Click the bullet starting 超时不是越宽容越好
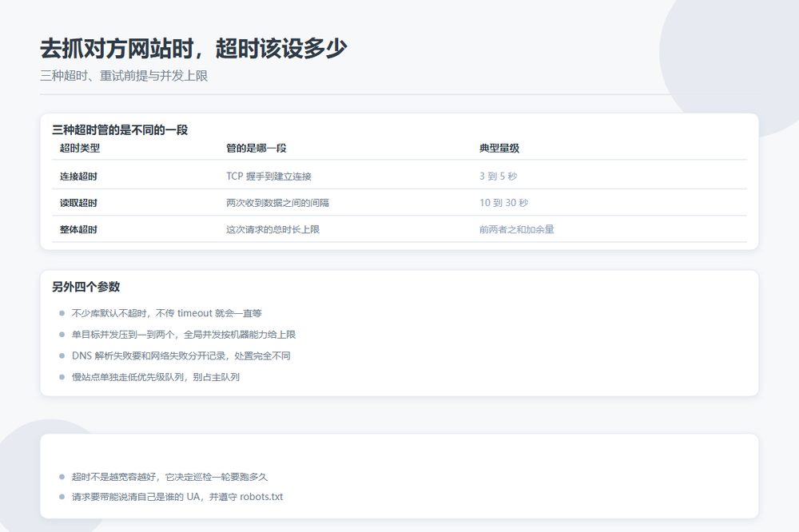 point(169,477)
